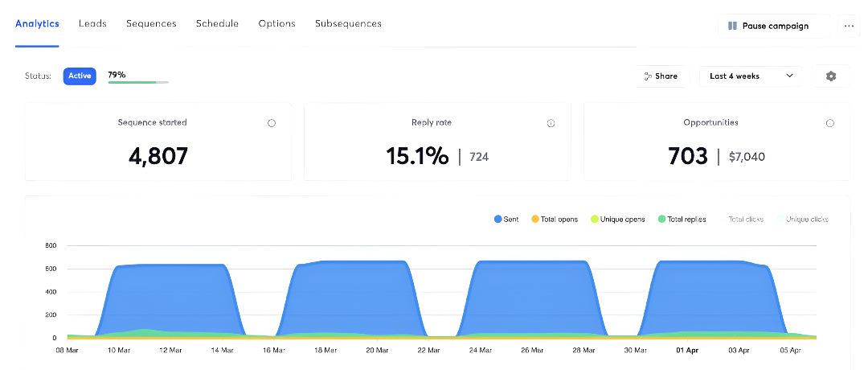Open the Subsequences tab

click(348, 23)
